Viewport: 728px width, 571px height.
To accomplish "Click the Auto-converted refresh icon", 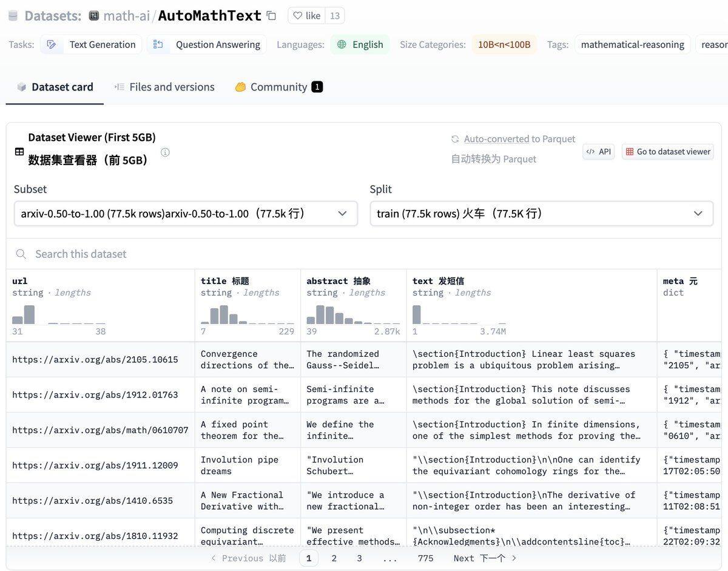I will pyautogui.click(x=455, y=139).
